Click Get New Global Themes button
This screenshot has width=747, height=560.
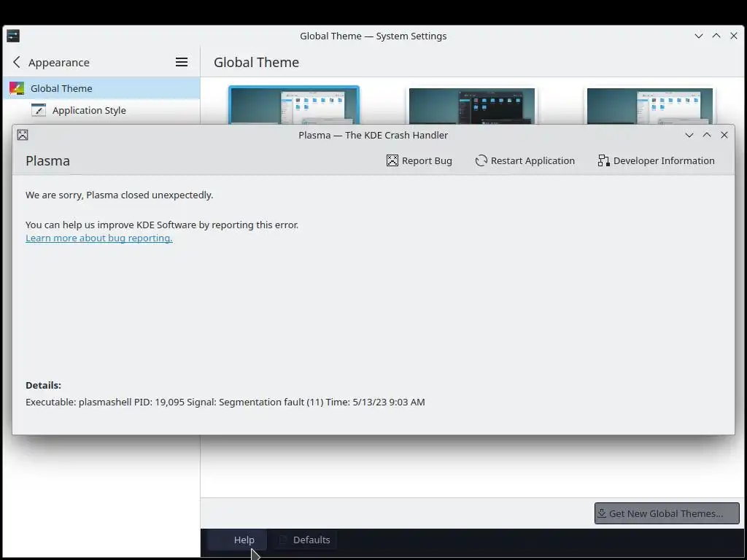coord(667,514)
